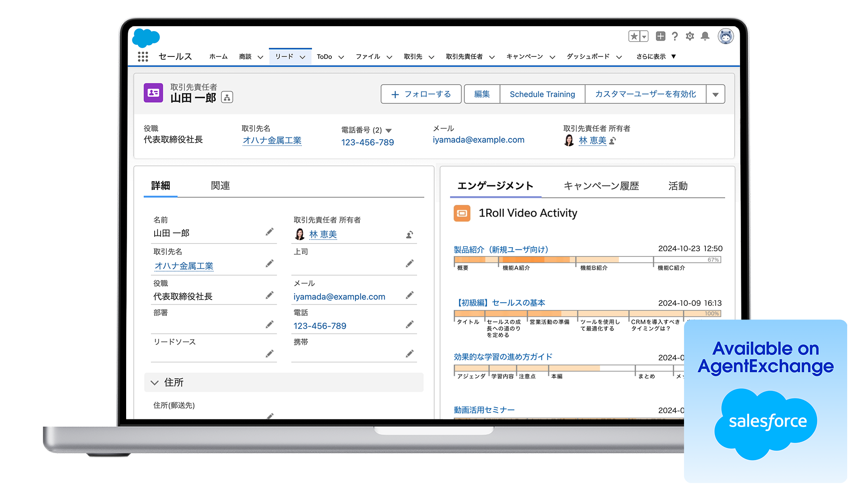Open the ToDo nav tab
This screenshot has width=868, height=488.
(x=324, y=56)
